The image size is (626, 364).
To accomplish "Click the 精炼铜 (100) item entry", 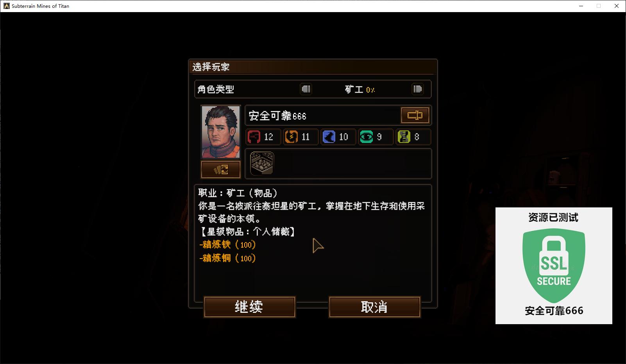I will [x=227, y=258].
